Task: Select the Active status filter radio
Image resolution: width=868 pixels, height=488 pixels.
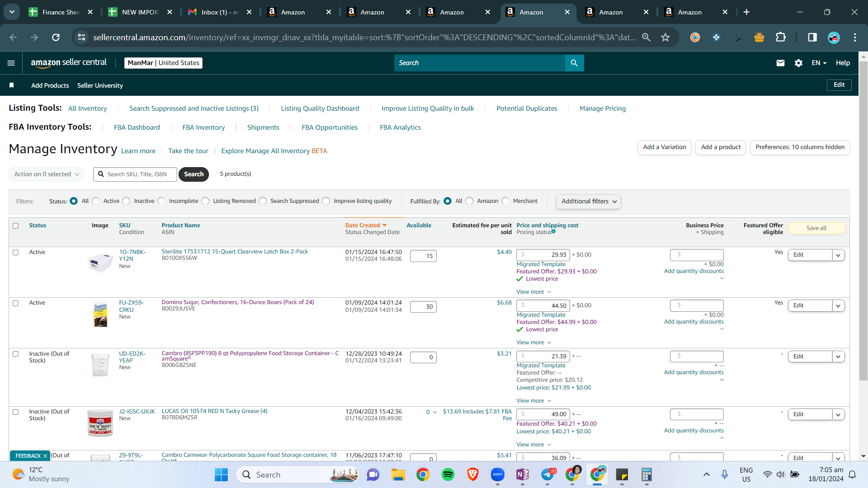Action: [95, 201]
